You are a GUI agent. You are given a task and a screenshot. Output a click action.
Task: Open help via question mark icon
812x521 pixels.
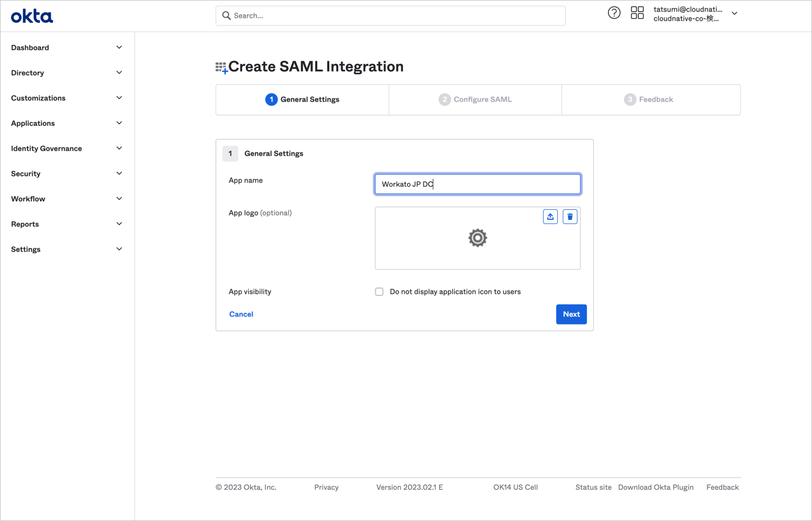614,12
